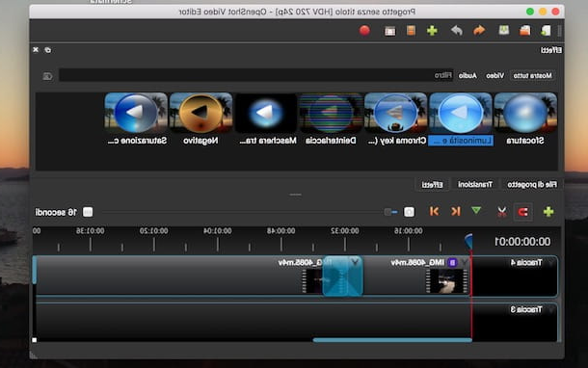Open the Traccia 4 track menu arrow
This screenshot has height=368, width=588.
(x=550, y=263)
